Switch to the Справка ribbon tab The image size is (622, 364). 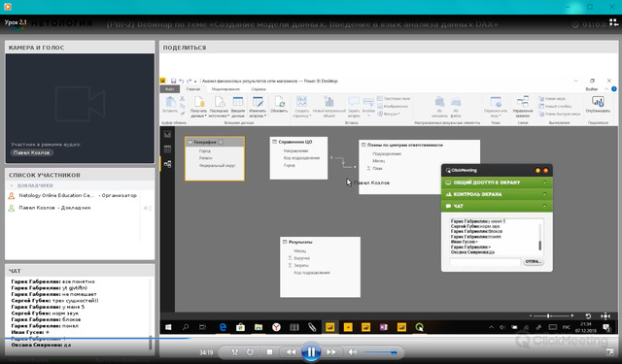click(259, 89)
